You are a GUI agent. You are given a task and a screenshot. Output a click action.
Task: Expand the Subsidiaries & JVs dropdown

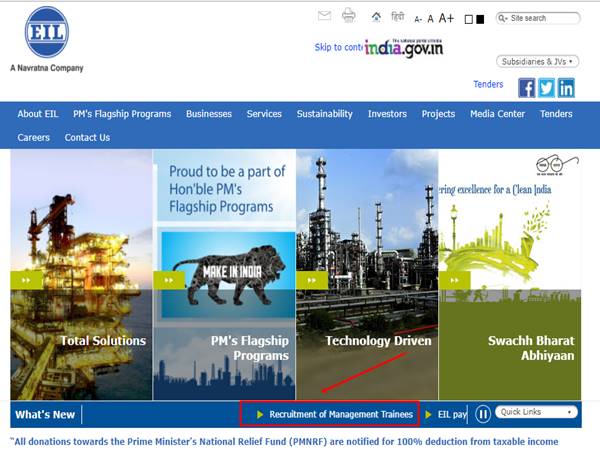coord(537,62)
